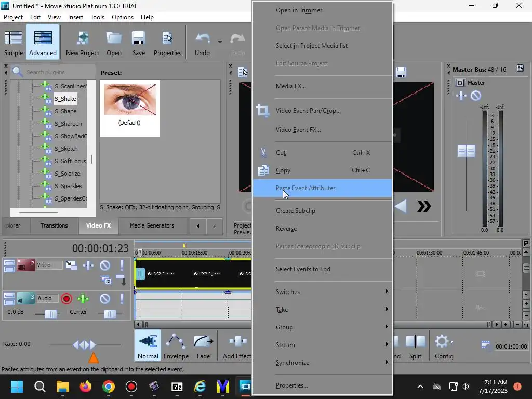
Task: Click the video track motion icon
Action: click(71, 265)
